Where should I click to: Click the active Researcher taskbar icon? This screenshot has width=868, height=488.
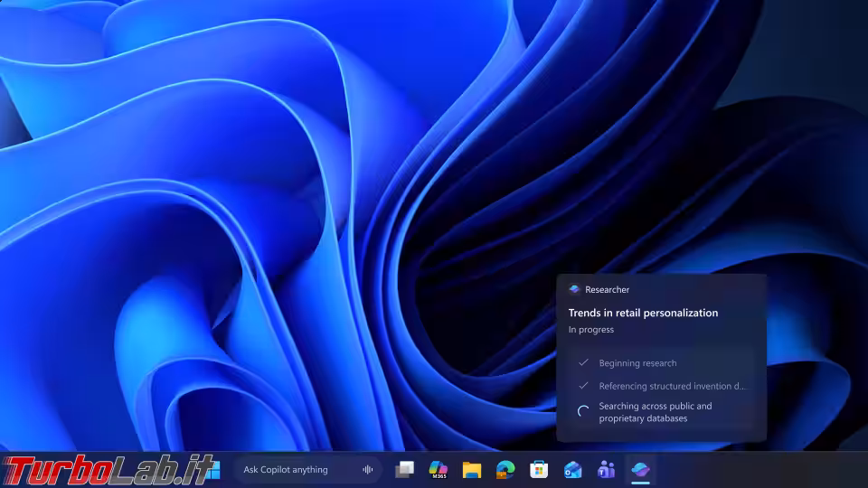(640, 470)
